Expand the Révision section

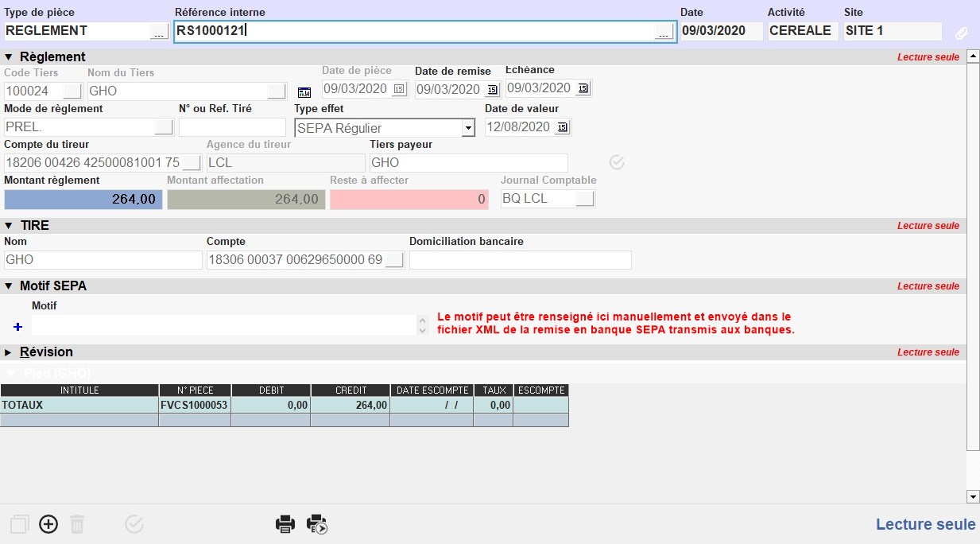coord(9,352)
